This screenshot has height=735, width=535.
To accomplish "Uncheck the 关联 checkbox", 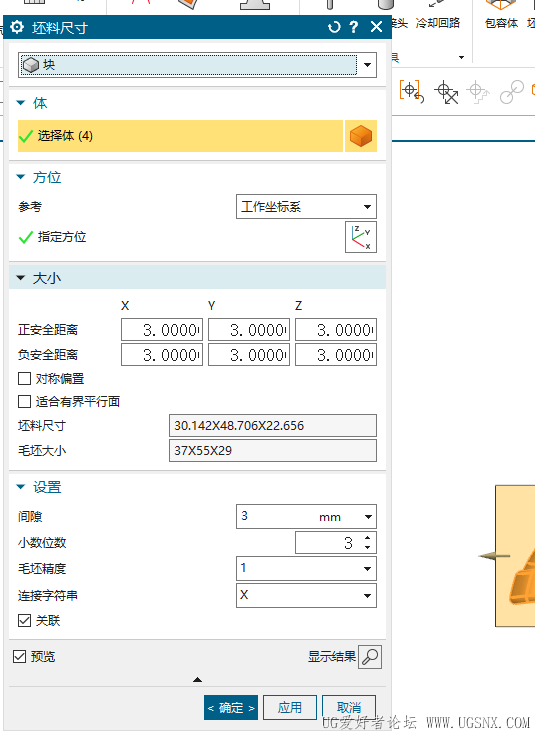I will click(x=24, y=621).
